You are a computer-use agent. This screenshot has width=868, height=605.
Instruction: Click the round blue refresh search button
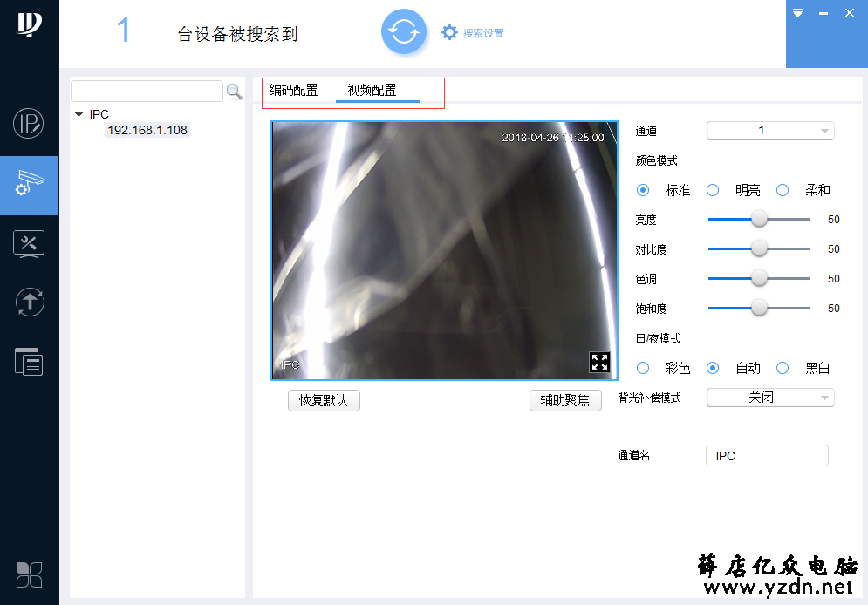click(404, 32)
